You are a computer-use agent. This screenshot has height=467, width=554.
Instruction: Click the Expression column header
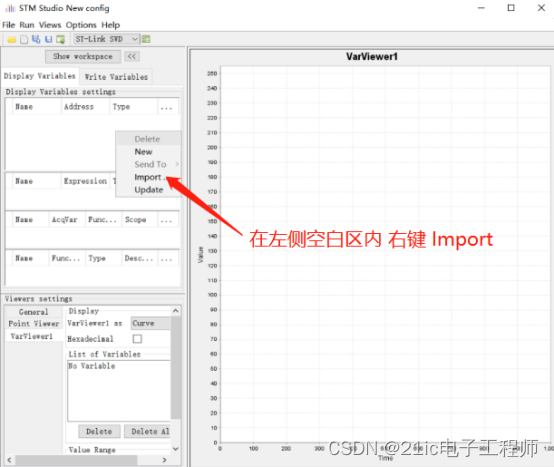click(x=85, y=181)
